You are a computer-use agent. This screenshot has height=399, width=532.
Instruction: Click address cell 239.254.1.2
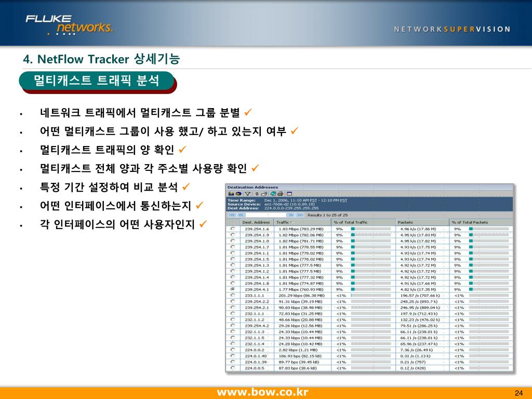pos(257,271)
